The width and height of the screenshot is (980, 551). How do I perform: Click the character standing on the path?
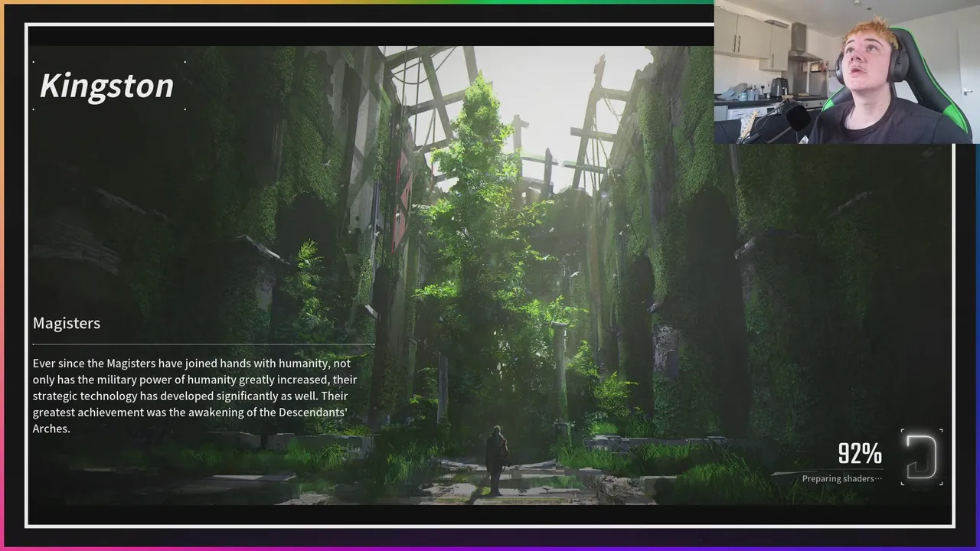pyautogui.click(x=497, y=460)
